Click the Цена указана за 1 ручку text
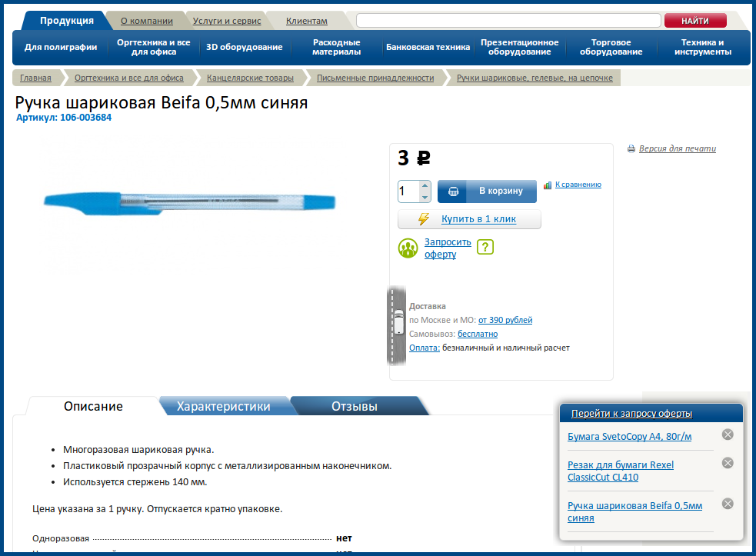756x556 pixels. (x=157, y=509)
